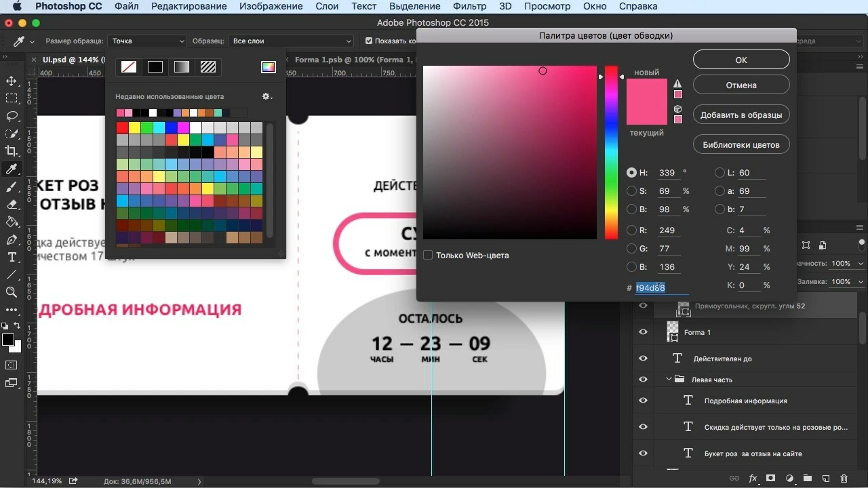
Task: Toggle Quick Mask mode icon
Action: 12,365
